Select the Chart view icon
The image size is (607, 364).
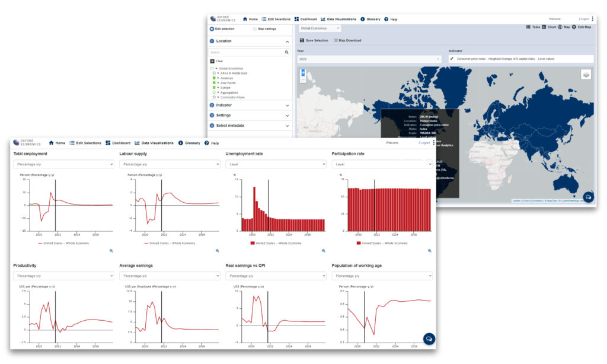point(548,27)
